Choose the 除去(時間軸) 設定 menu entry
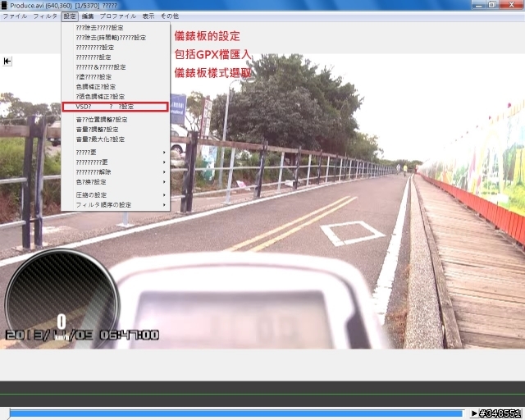The height and width of the screenshot is (420, 525). (115, 38)
